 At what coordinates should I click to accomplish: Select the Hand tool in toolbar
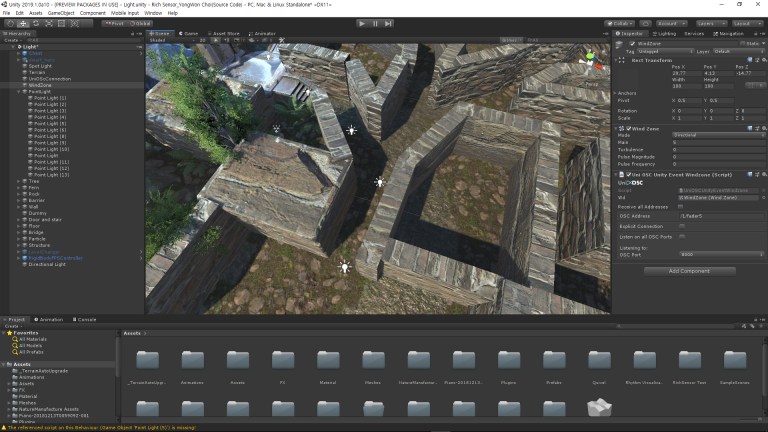(x=10, y=23)
